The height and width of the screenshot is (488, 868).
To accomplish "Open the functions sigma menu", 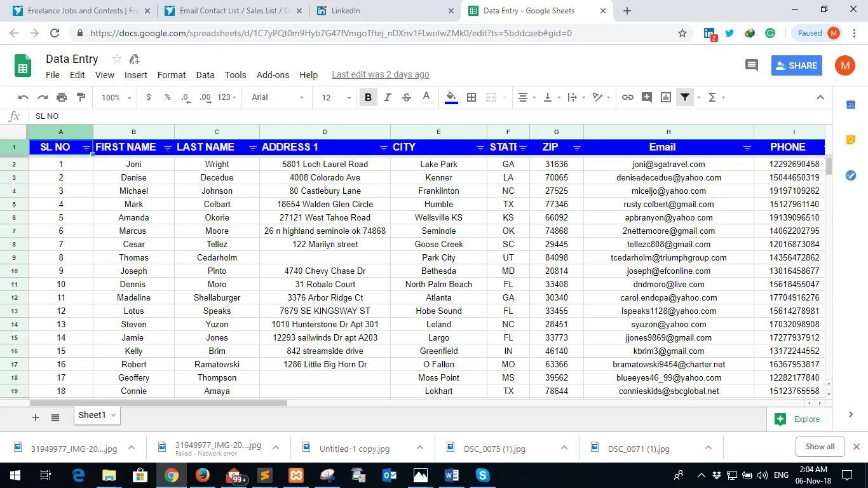I will pyautogui.click(x=716, y=97).
